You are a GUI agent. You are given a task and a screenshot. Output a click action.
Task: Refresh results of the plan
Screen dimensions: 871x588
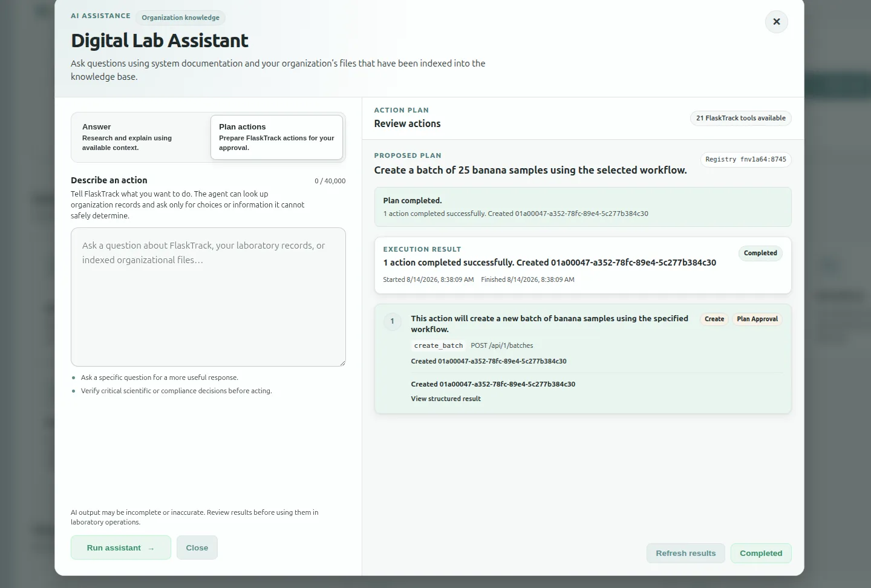point(685,553)
